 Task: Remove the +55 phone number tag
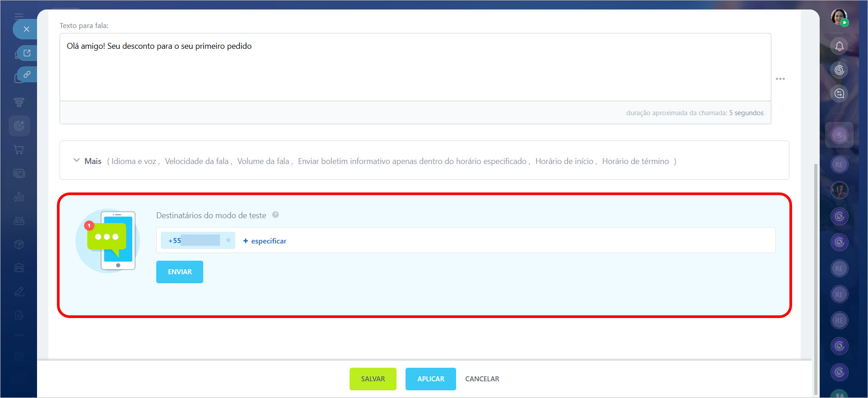pos(228,240)
